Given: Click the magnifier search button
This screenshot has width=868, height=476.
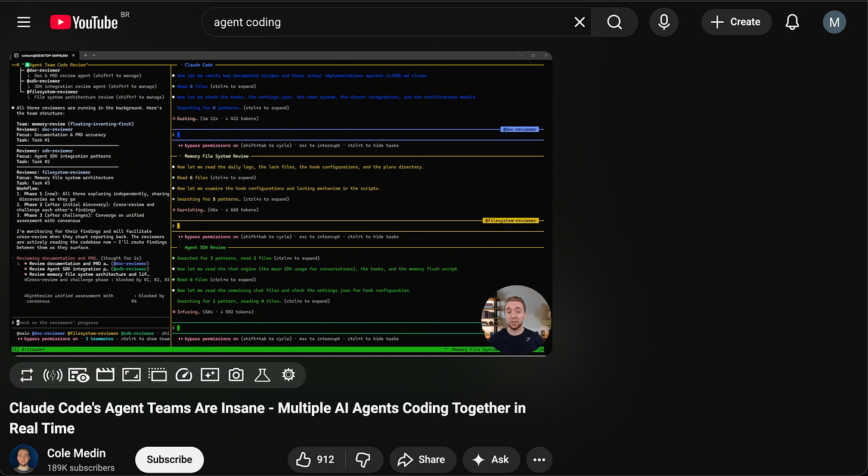Looking at the screenshot, I should click(615, 22).
